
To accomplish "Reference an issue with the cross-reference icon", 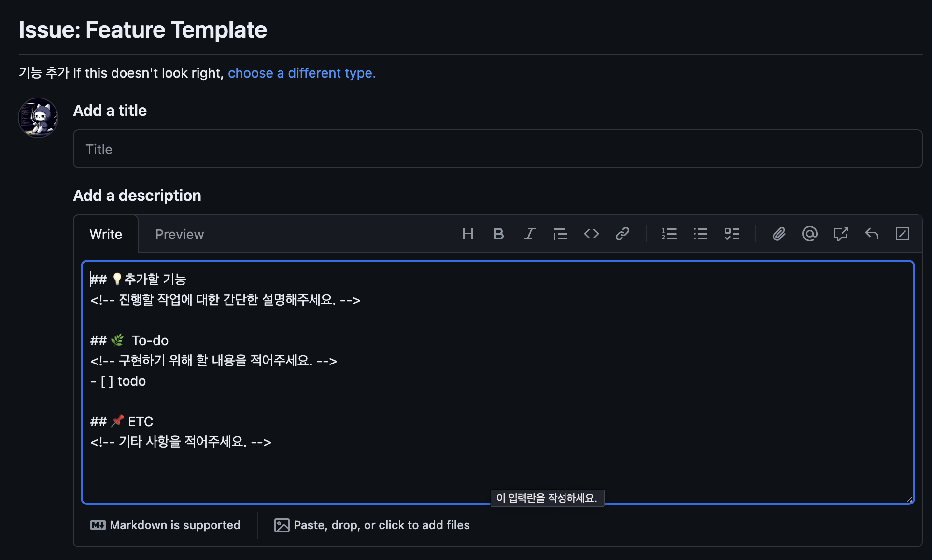I will 841,234.
